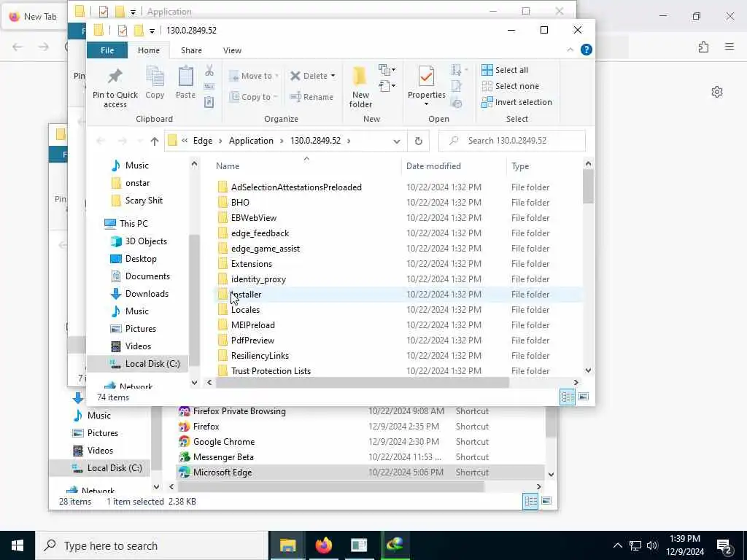Image resolution: width=747 pixels, height=560 pixels.
Task: Open Properties in the ribbon
Action: point(426,86)
